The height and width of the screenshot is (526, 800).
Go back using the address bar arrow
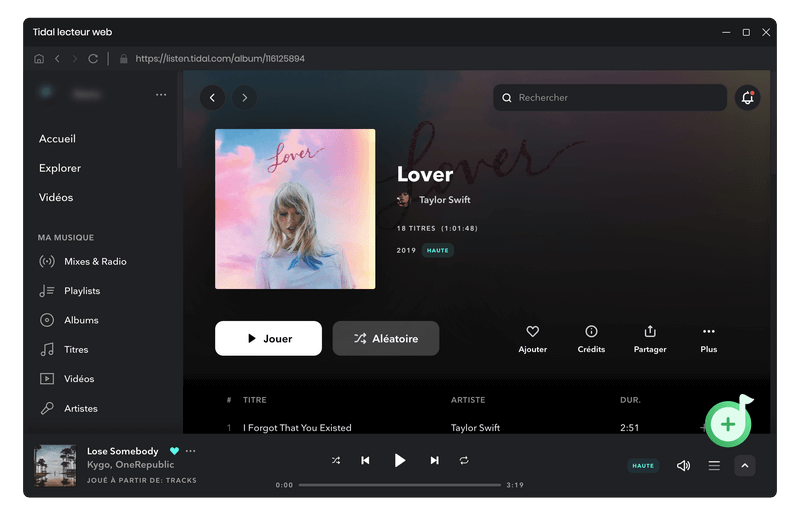click(x=57, y=59)
